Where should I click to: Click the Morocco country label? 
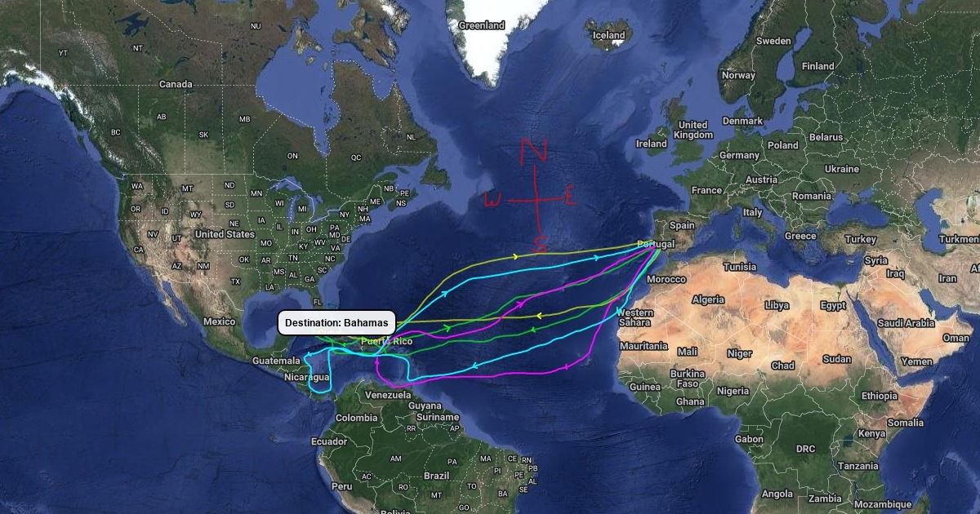[x=666, y=279]
